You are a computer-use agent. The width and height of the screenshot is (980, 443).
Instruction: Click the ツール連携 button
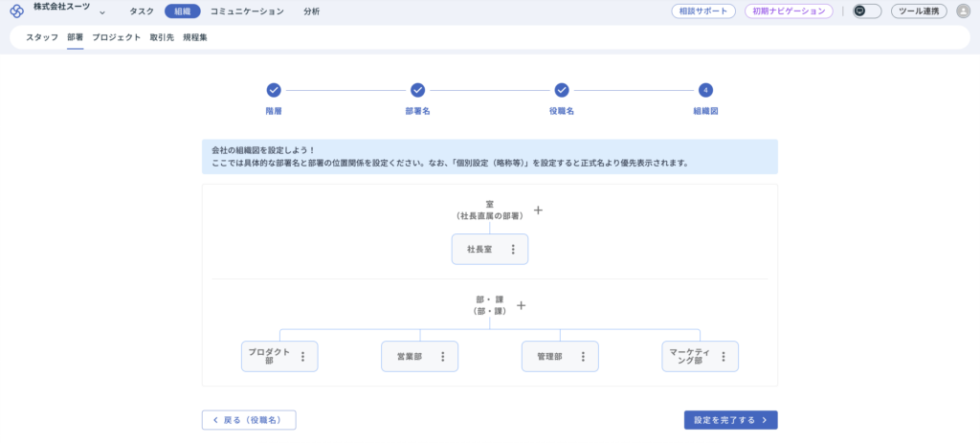(919, 11)
